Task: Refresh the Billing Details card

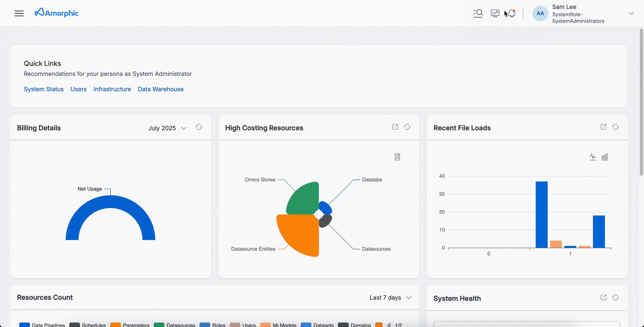Action: point(199,127)
